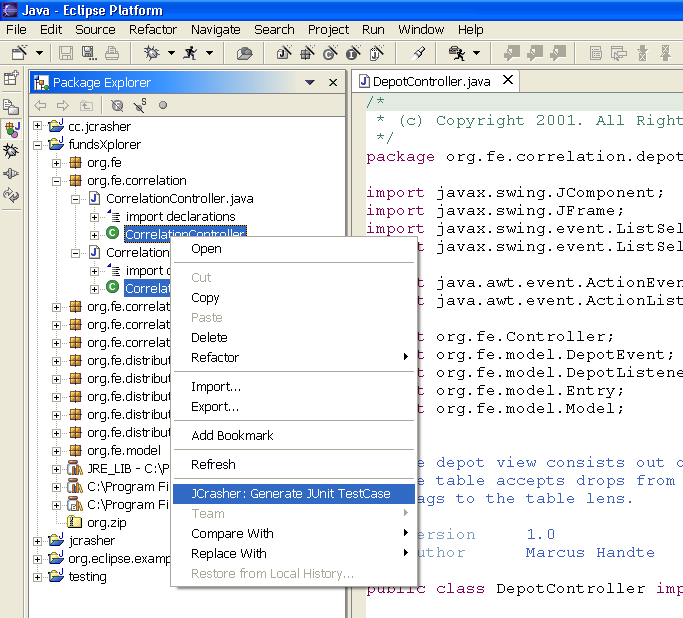This screenshot has height=618, width=683.
Task: Open the New wizard toolbar icon
Action: pos(20,53)
